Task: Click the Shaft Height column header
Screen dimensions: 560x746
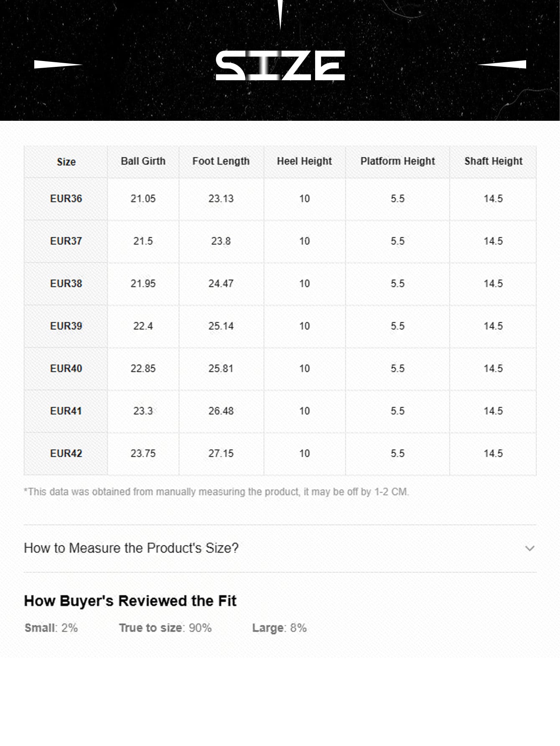Action: [493, 161]
